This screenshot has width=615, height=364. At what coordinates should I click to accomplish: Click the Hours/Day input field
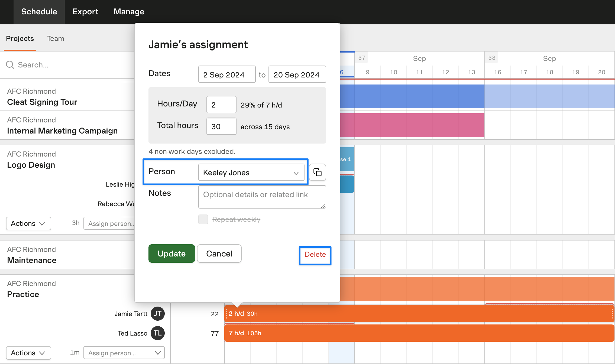tap(221, 105)
